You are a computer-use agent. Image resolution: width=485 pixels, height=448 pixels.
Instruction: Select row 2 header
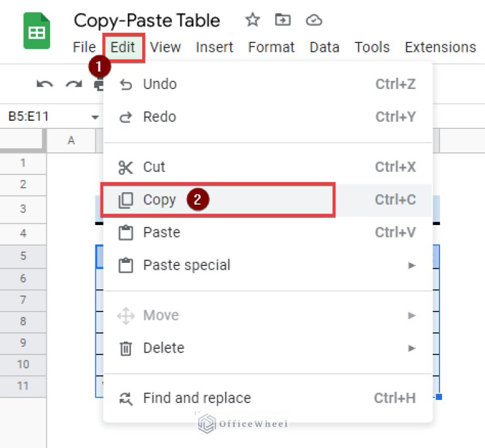pyautogui.click(x=23, y=185)
